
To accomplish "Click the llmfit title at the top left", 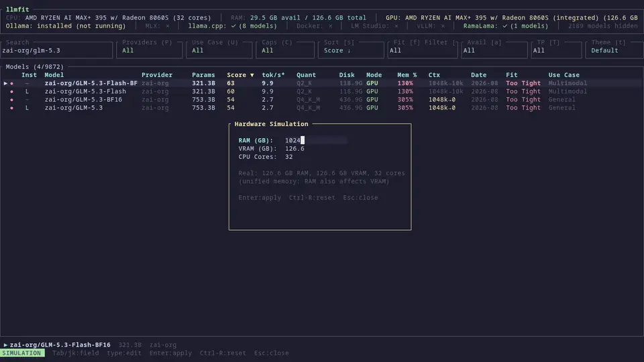I will coord(17,9).
